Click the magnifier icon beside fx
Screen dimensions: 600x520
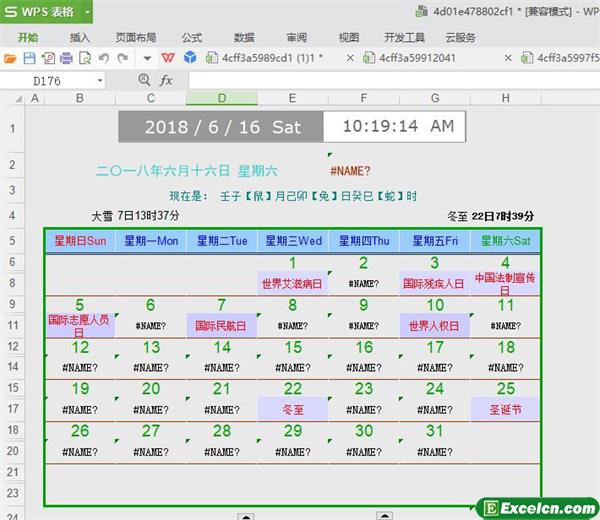[144, 80]
